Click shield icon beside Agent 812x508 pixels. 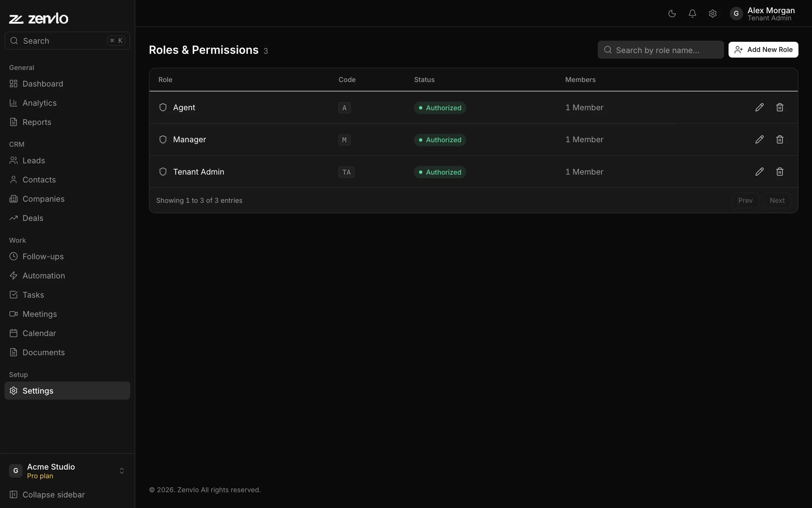(163, 107)
